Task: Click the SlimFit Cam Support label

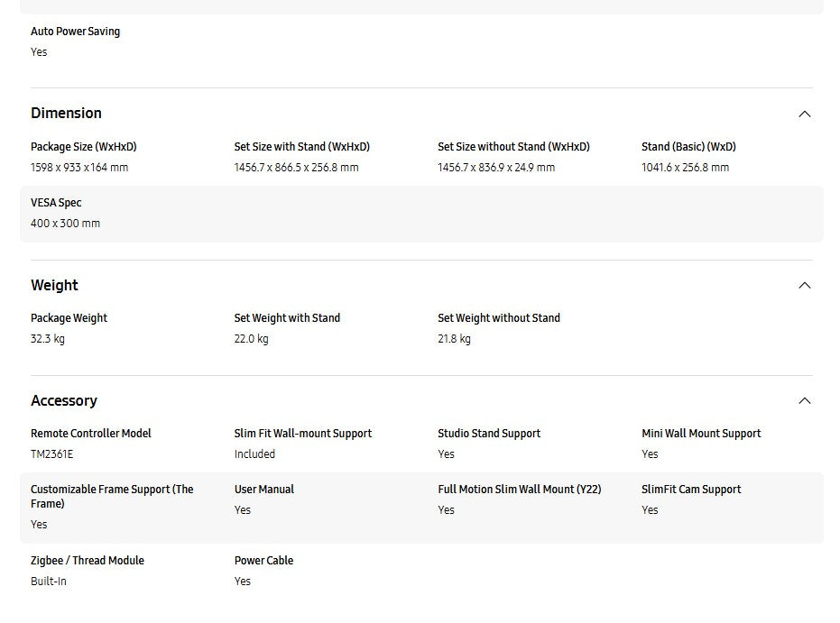Action: click(x=691, y=490)
